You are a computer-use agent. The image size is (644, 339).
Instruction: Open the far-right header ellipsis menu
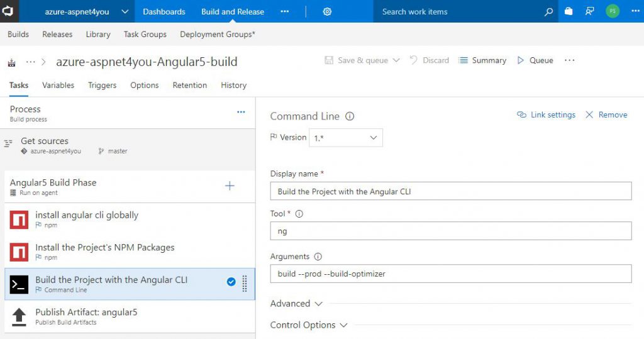point(635,11)
